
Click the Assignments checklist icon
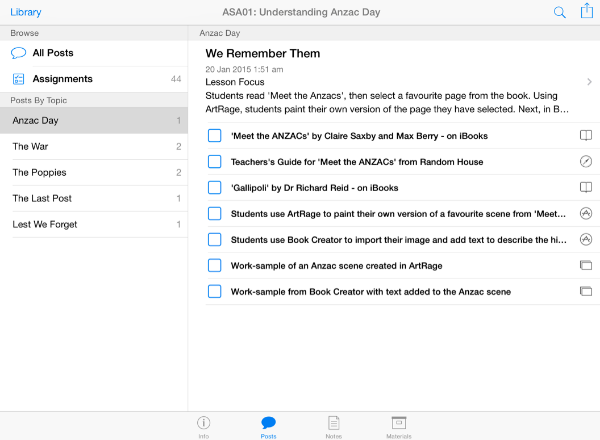(x=18, y=79)
